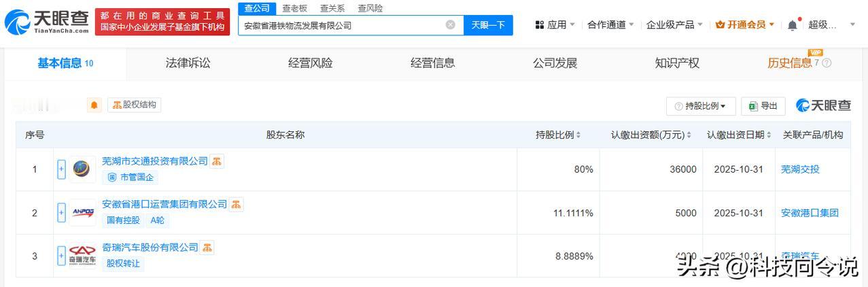This screenshot has width=868, height=287.
Task: Click the 天眼一下 search button
Action: 488,25
